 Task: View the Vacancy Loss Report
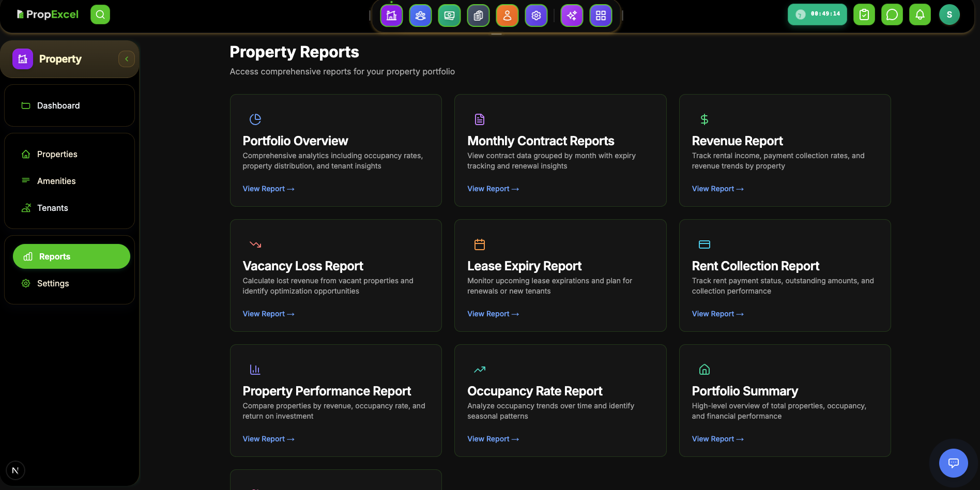pyautogui.click(x=268, y=314)
